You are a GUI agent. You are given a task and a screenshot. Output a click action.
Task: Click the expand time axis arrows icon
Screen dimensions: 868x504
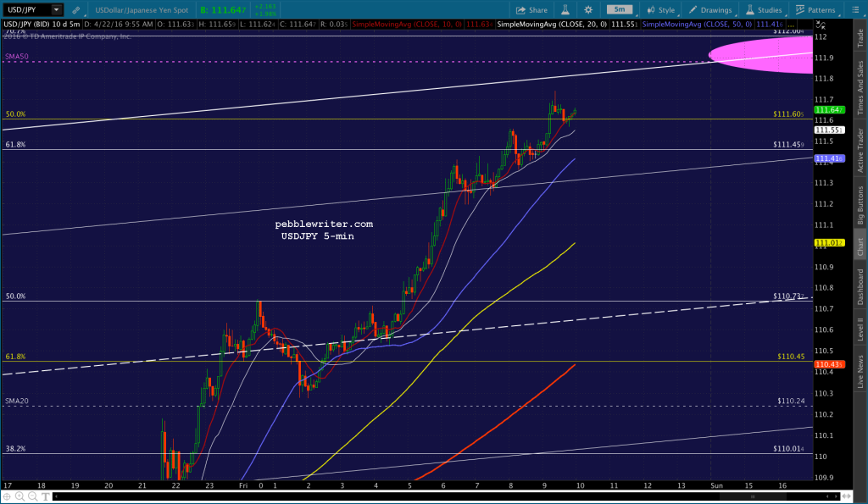847,496
